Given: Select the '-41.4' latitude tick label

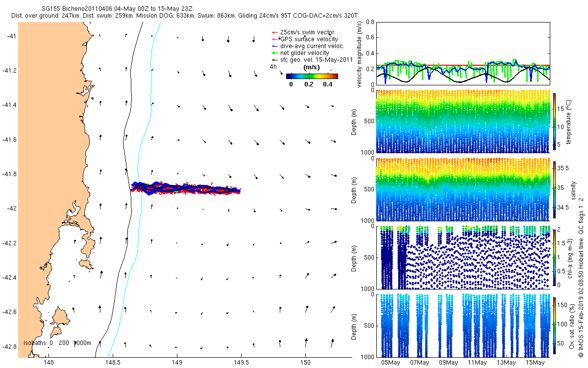Looking at the screenshot, I should 9,105.
